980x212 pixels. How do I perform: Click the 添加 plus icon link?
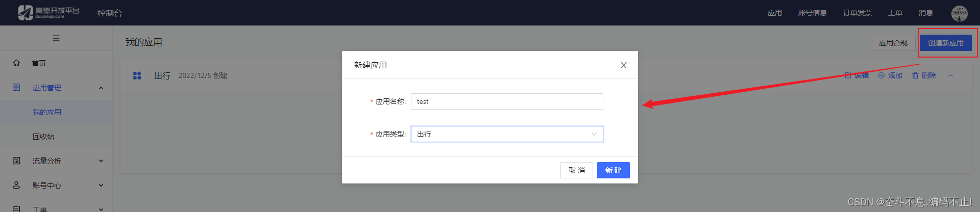[890, 75]
